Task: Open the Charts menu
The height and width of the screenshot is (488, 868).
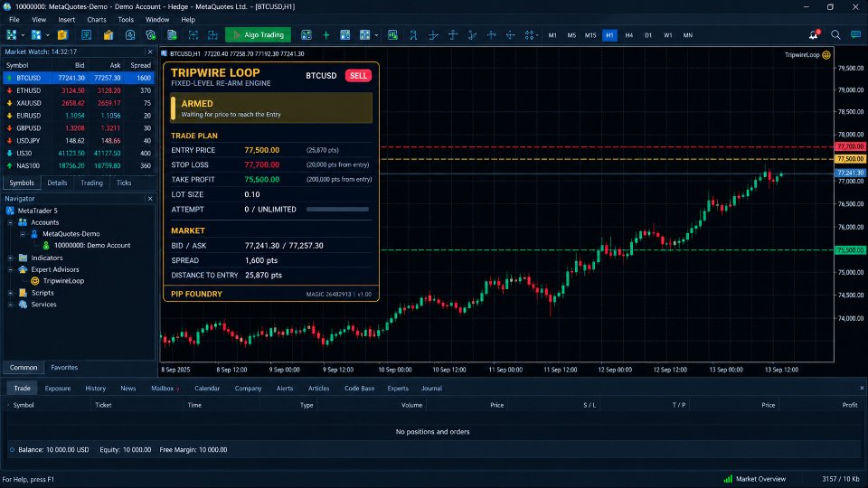Action: [x=97, y=19]
